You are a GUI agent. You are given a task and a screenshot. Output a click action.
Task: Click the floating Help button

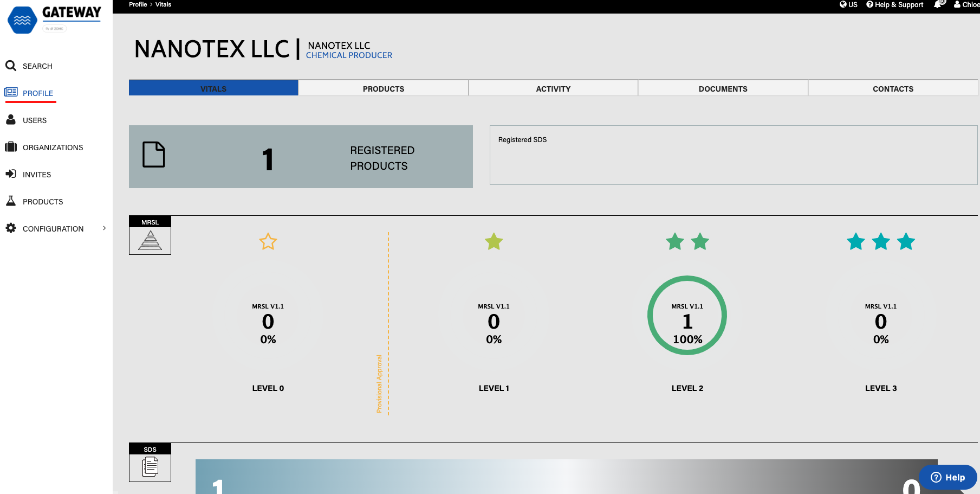click(x=948, y=477)
